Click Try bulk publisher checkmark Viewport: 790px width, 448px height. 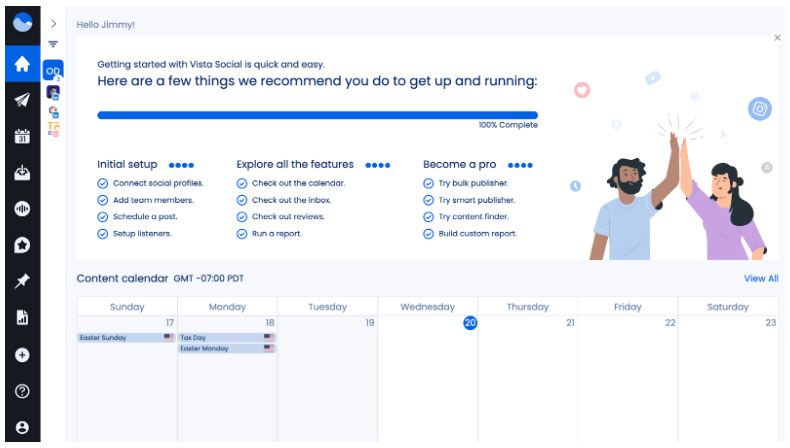pyautogui.click(x=428, y=183)
